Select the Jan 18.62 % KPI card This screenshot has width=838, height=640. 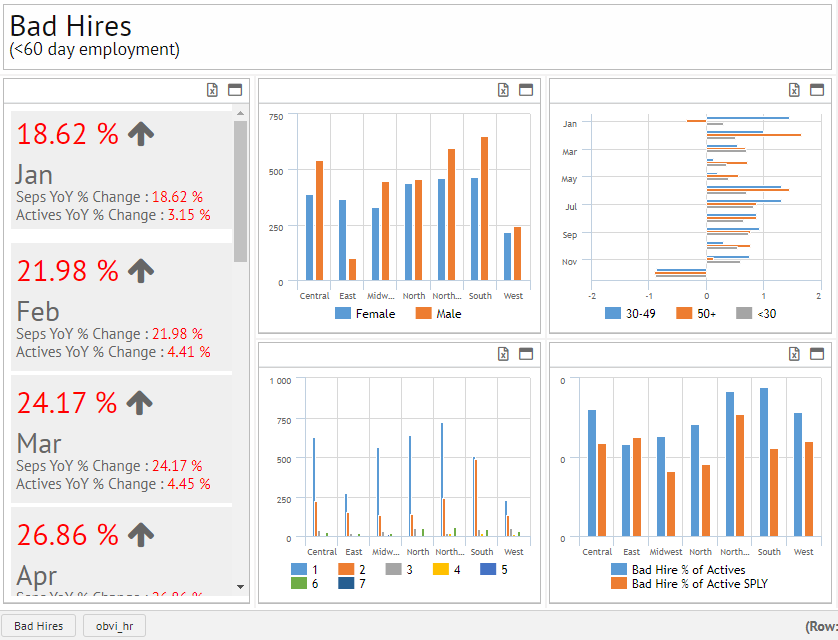point(122,170)
